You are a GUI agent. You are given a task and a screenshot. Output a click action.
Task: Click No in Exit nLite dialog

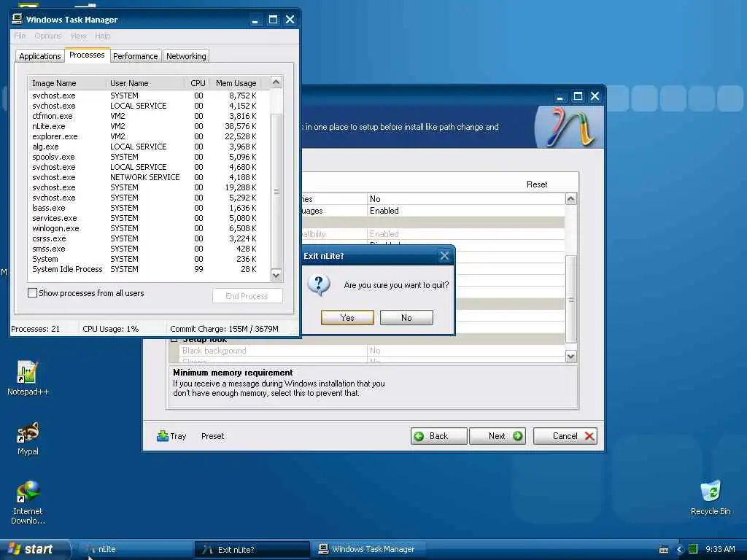[406, 318]
